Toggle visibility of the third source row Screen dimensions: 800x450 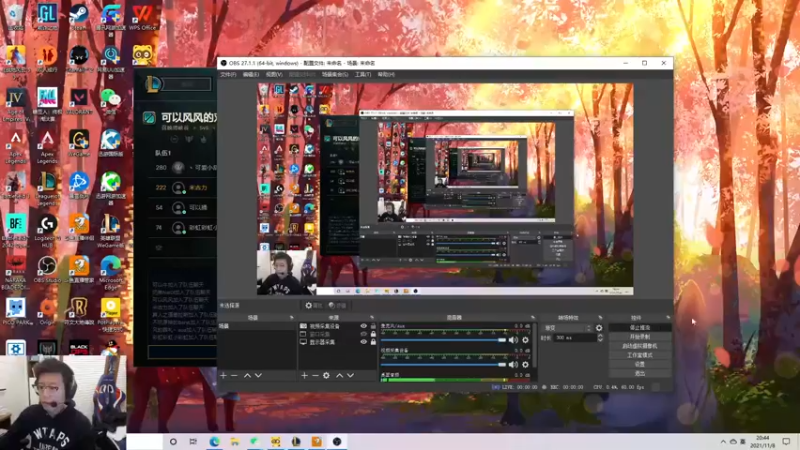pyautogui.click(x=364, y=342)
